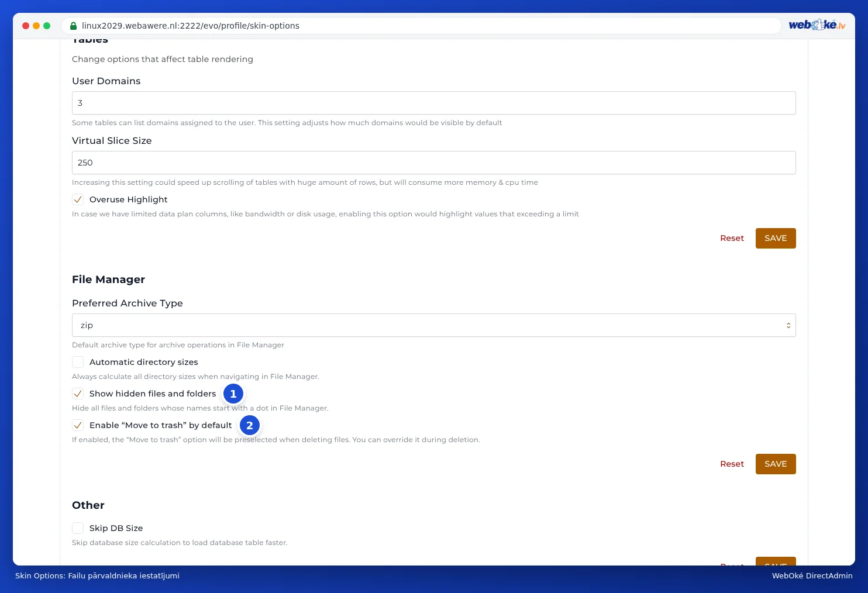Click Reset link in Tables section
The width and height of the screenshot is (868, 593).
pos(732,238)
